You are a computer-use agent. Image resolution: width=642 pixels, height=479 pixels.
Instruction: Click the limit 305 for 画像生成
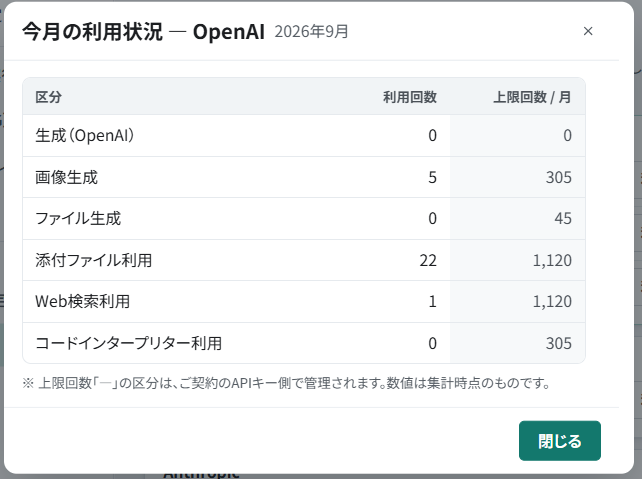558,177
